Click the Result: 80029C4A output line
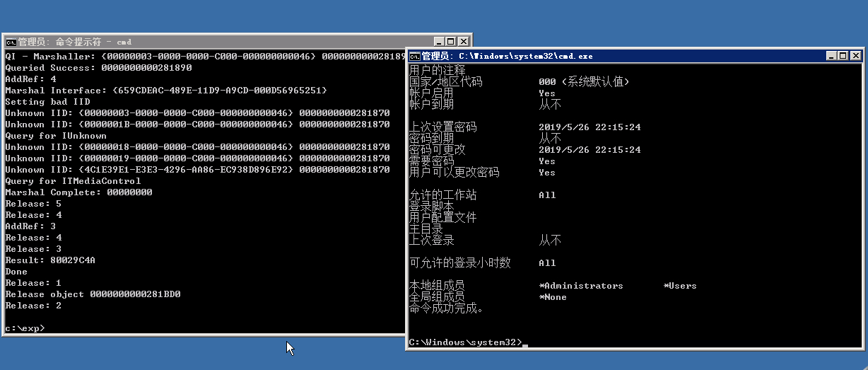The image size is (868, 370). pyautogui.click(x=50, y=260)
